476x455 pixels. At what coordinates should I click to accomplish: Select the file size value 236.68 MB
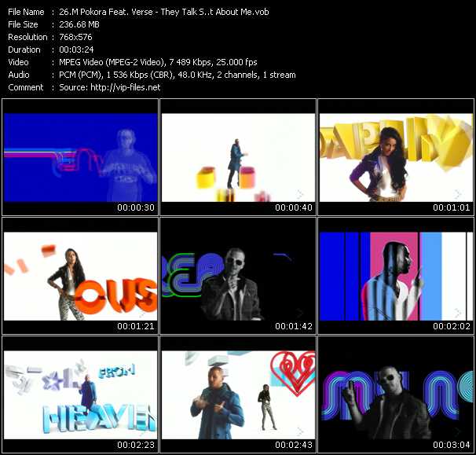pyautogui.click(x=79, y=24)
